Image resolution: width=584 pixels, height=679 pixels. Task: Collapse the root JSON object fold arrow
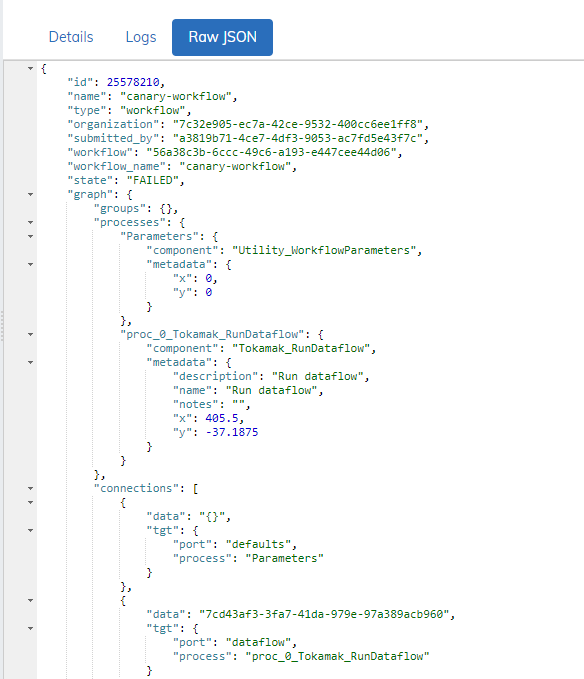30,68
